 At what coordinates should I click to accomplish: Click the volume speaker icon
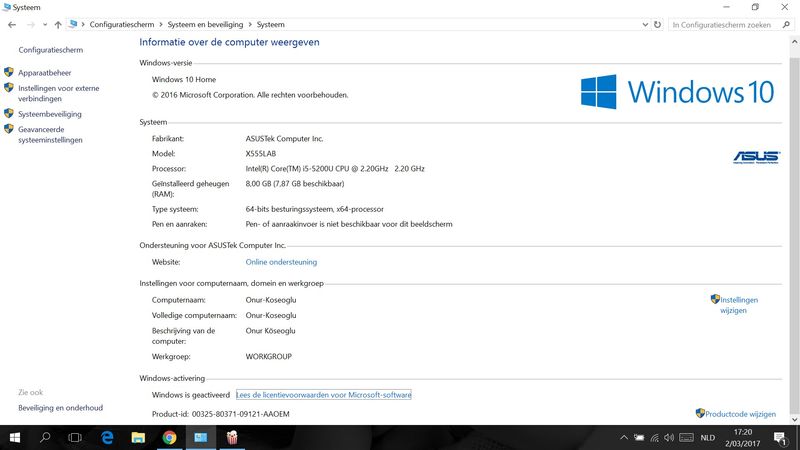(669, 438)
